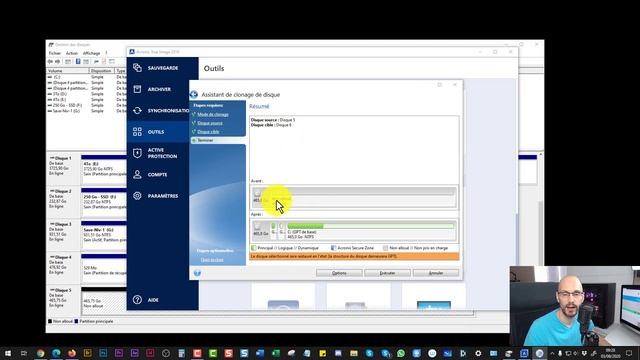640x360 pixels.
Task: Open the Windows Start menu
Action: [8, 353]
